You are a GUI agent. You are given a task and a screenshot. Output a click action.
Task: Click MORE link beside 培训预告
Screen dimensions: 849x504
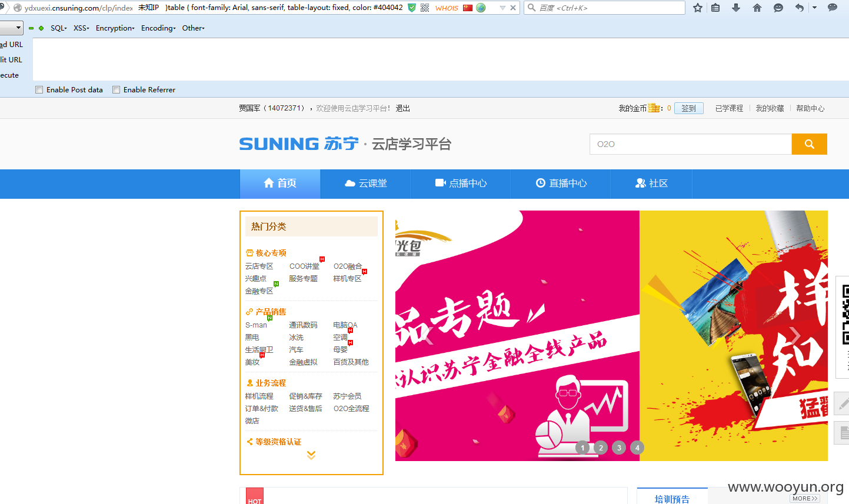point(805,498)
